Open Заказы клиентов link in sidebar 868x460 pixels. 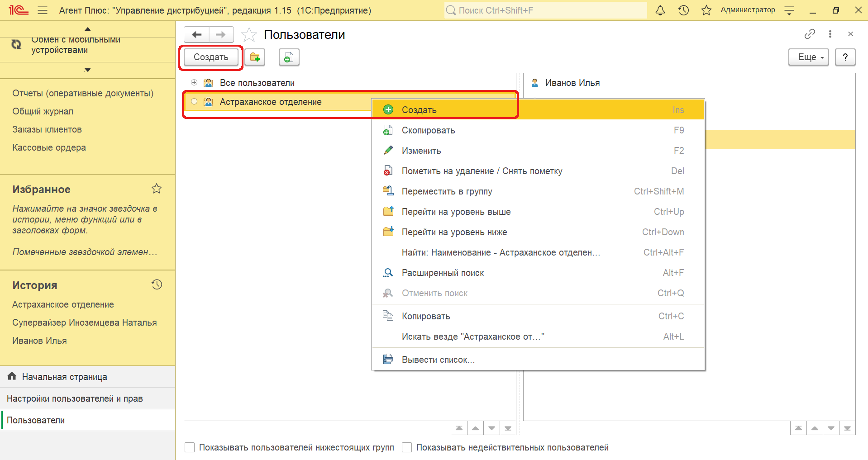click(x=47, y=129)
